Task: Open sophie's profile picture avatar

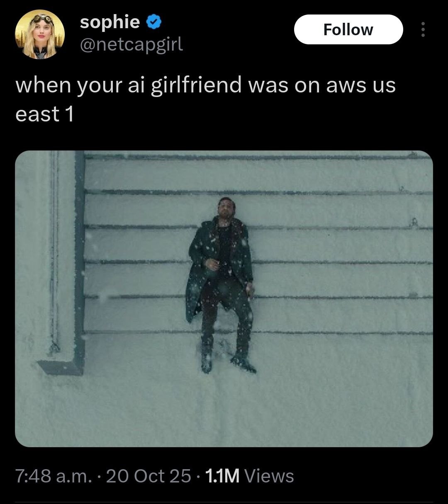Action: (x=40, y=34)
